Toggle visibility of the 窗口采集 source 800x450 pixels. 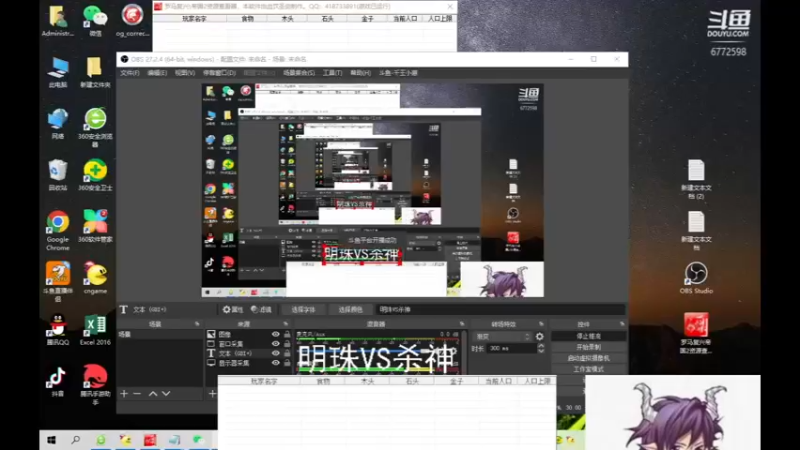coord(276,344)
